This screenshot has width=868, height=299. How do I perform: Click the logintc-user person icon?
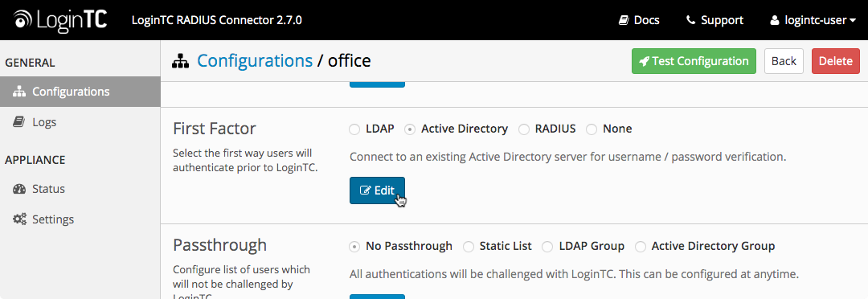coord(775,20)
